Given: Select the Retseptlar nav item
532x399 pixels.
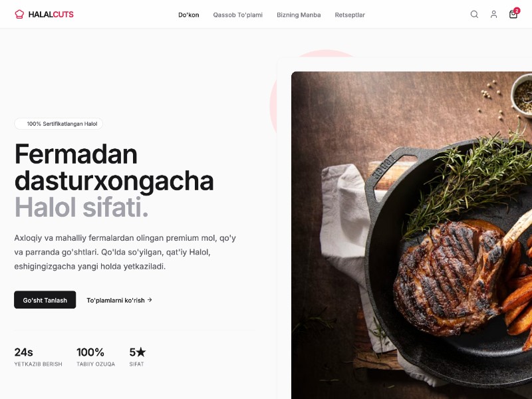Looking at the screenshot, I should pyautogui.click(x=350, y=15).
